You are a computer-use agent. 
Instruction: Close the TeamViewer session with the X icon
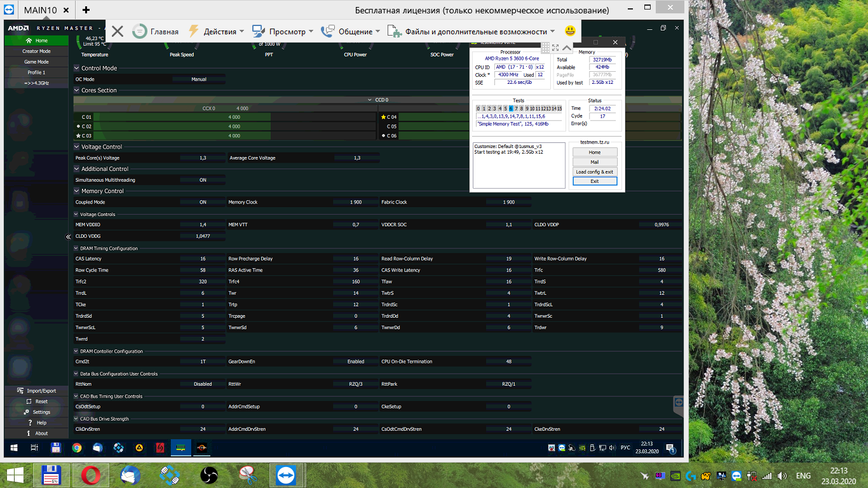(x=117, y=31)
